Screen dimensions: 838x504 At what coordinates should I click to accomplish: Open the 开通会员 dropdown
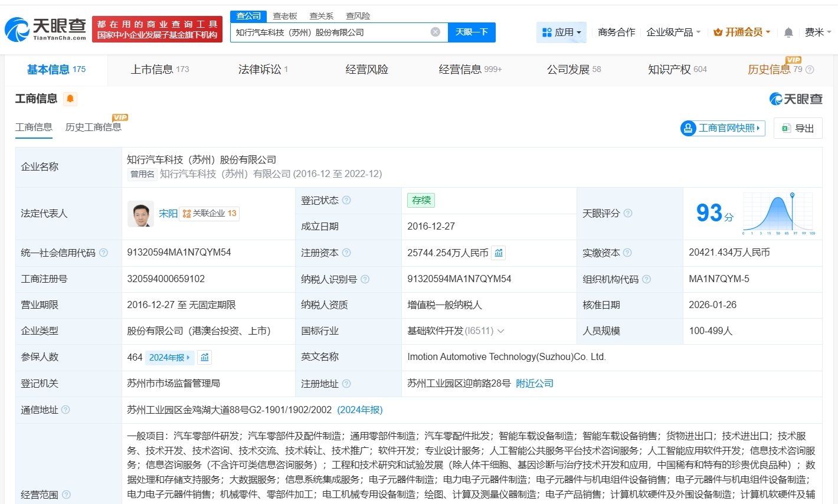tap(742, 32)
